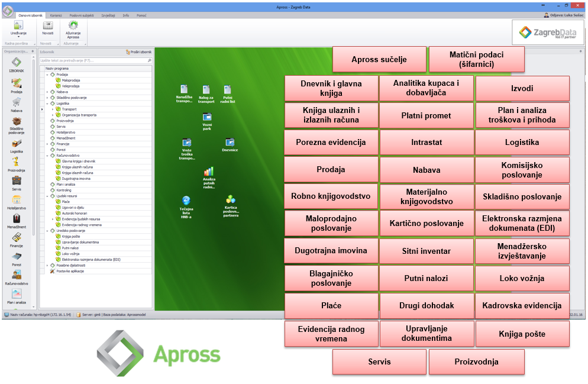The width and height of the screenshot is (588, 384).
Task: Open the Apross application orb button
Action: (x=8, y=11)
